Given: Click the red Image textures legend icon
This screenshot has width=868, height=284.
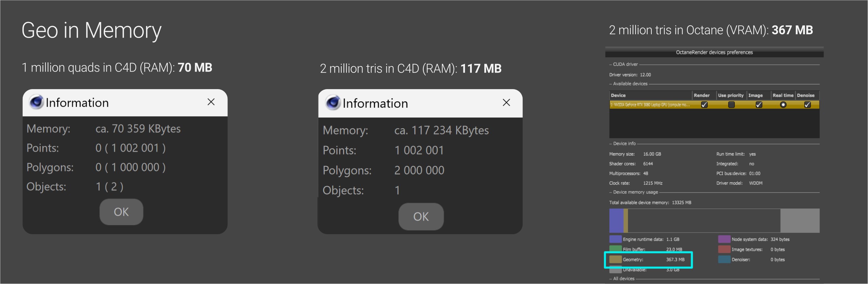Looking at the screenshot, I should 724,249.
